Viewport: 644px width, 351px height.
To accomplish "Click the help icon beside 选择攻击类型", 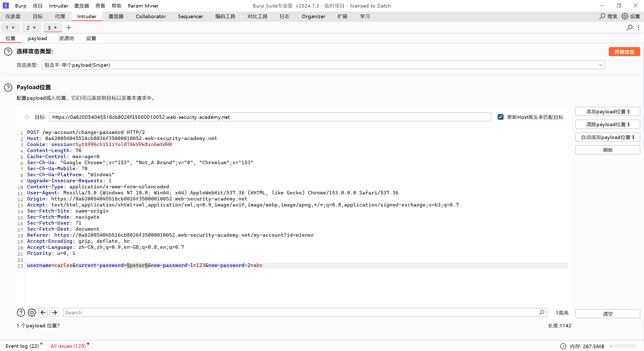I will [8, 52].
